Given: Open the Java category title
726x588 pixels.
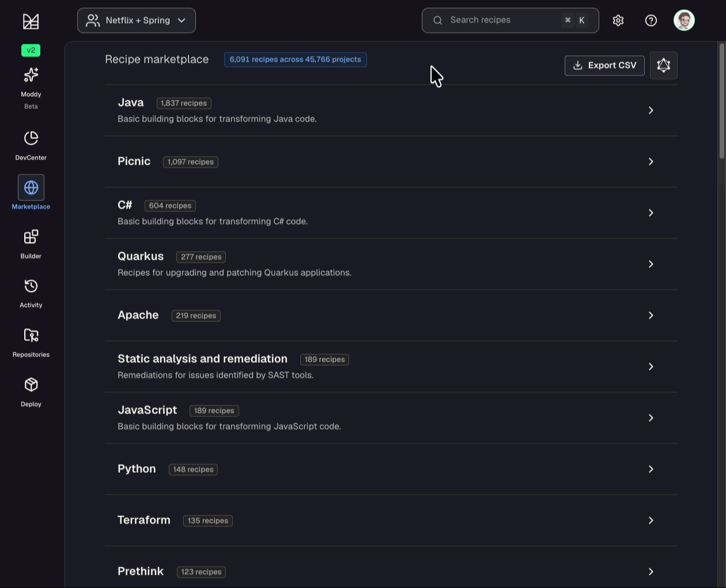Looking at the screenshot, I should tap(131, 103).
